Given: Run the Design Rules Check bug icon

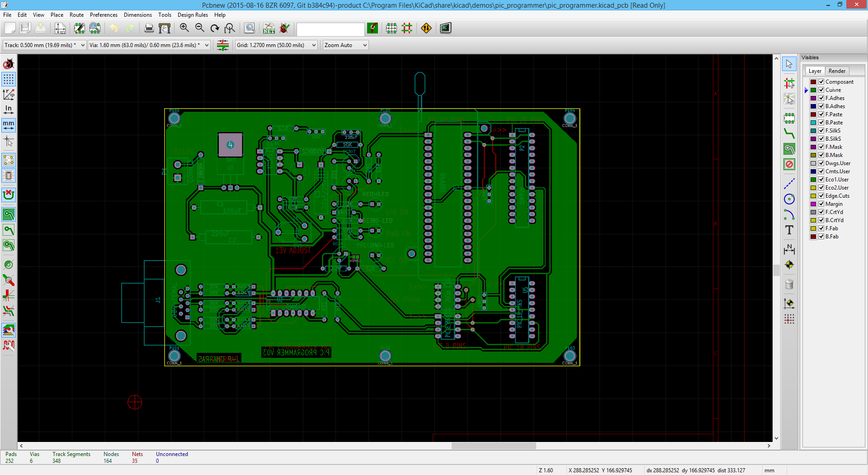Looking at the screenshot, I should [x=284, y=28].
